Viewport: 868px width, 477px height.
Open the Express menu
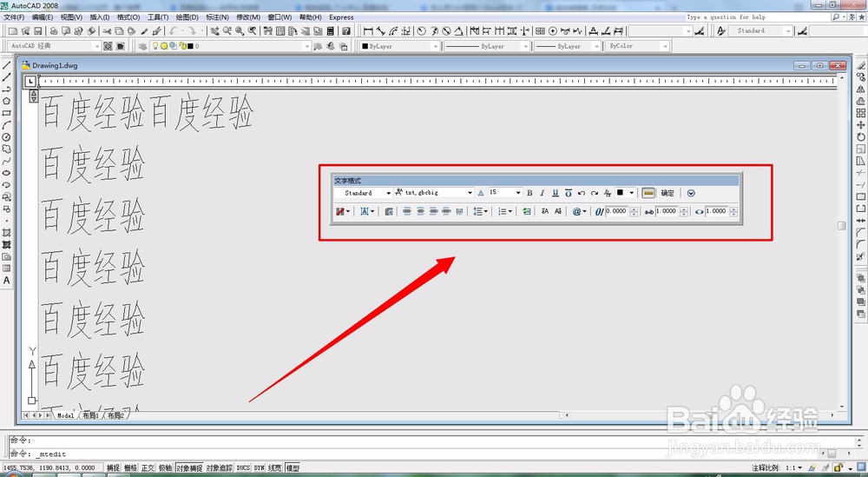coord(341,17)
